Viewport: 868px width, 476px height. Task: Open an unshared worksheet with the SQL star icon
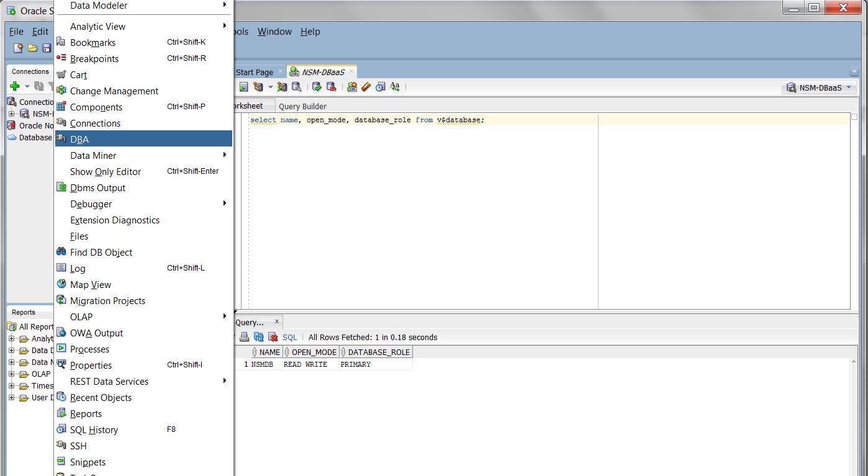352,86
